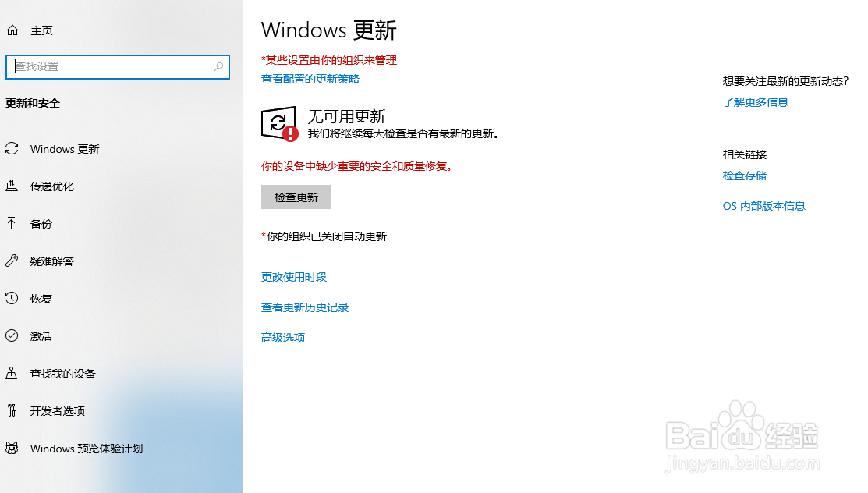Click the Windows 更新 sync arrows icon
Viewport: 868px width, 493px height.
coord(12,148)
